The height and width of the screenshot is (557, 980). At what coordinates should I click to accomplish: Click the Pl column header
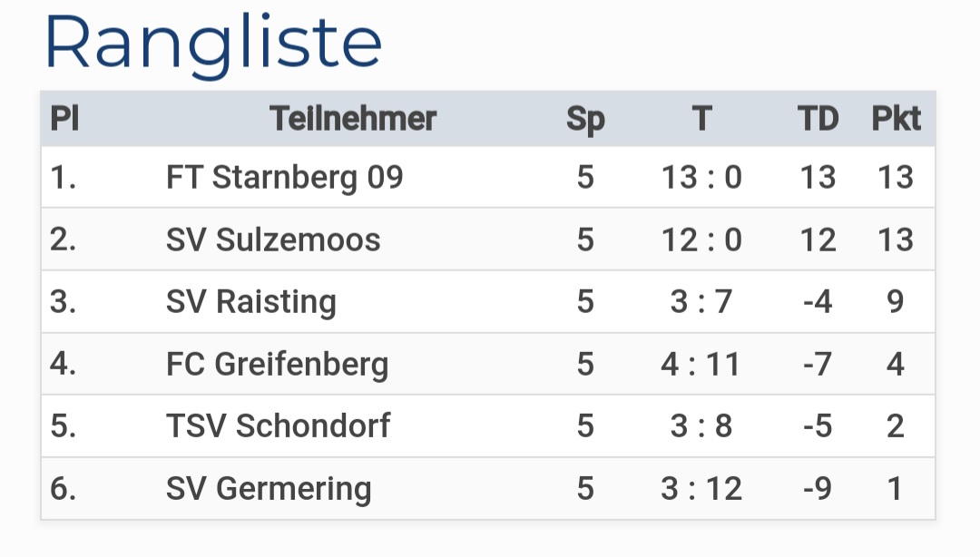pyautogui.click(x=64, y=119)
